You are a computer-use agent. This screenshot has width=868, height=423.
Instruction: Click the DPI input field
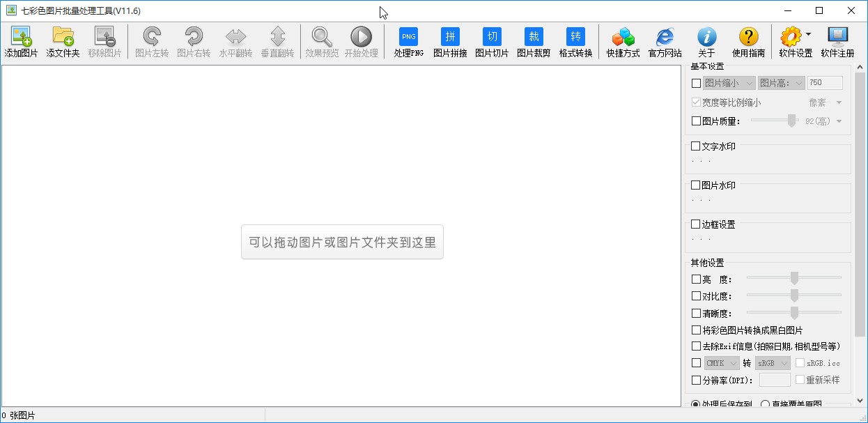(x=775, y=380)
